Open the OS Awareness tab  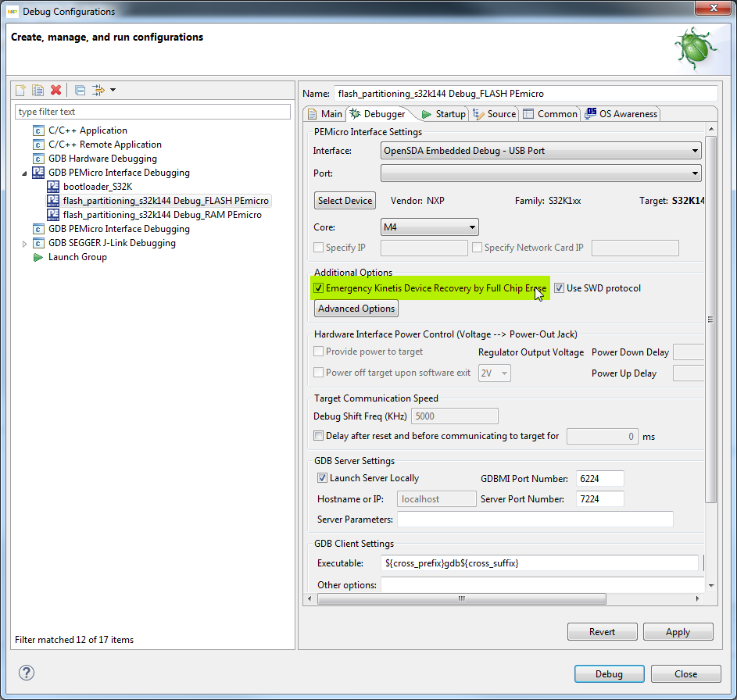click(621, 114)
